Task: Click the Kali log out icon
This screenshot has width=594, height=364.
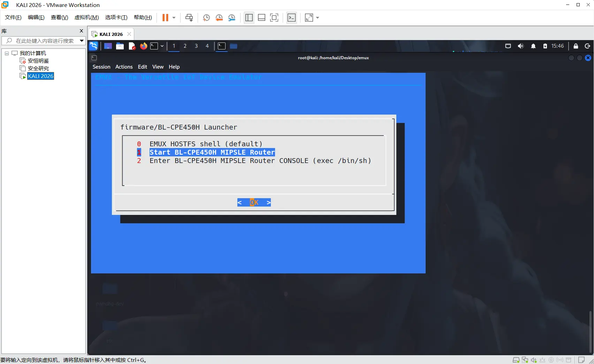Action: click(587, 46)
